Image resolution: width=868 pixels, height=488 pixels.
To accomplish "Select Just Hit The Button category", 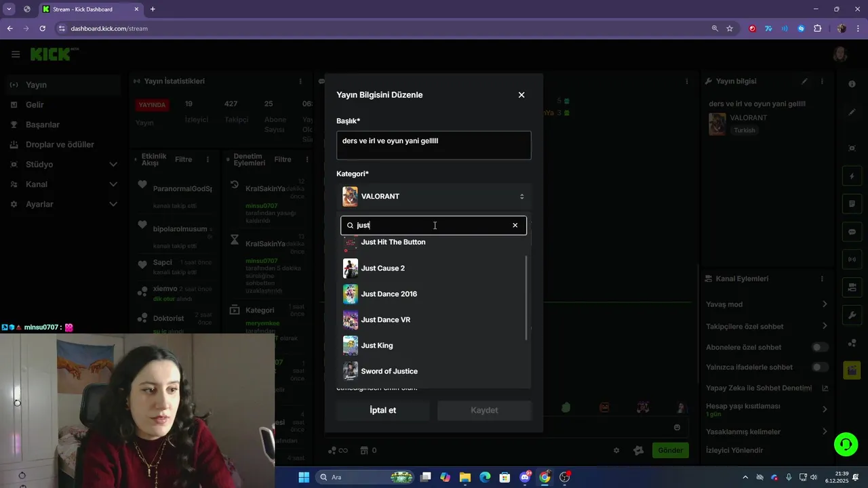I will (x=434, y=242).
